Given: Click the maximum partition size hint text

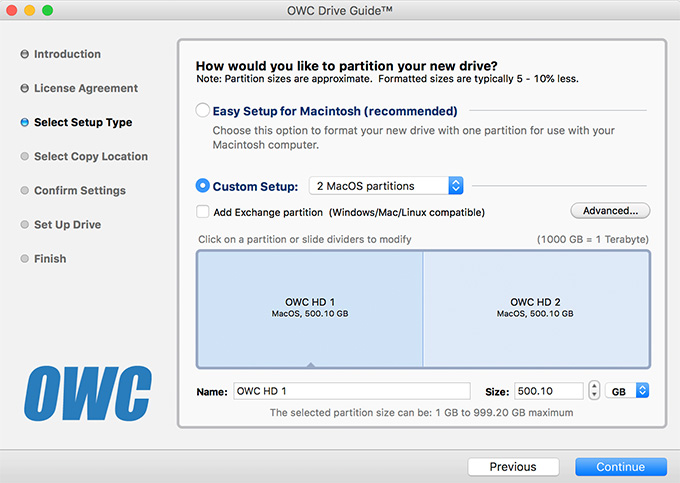Looking at the screenshot, I should 422,412.
